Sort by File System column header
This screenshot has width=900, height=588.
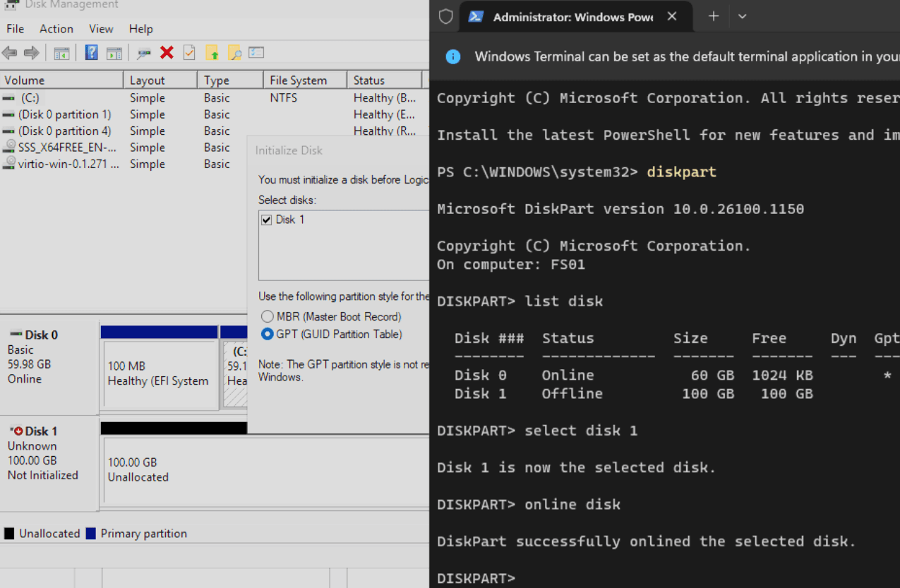305,80
